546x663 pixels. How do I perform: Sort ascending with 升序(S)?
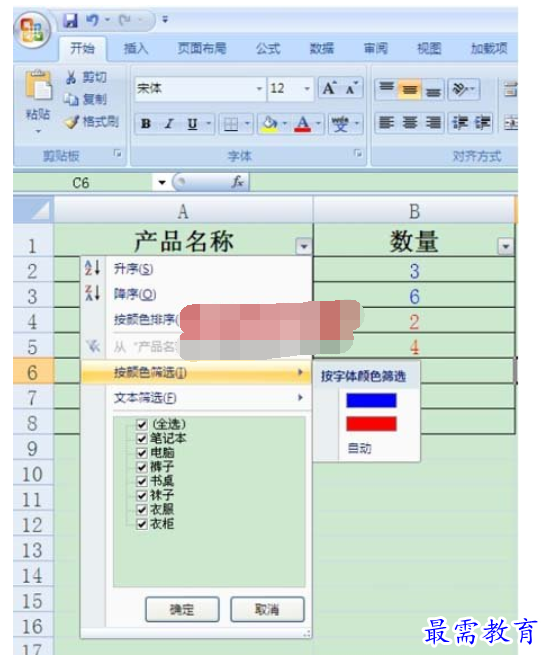click(x=196, y=269)
